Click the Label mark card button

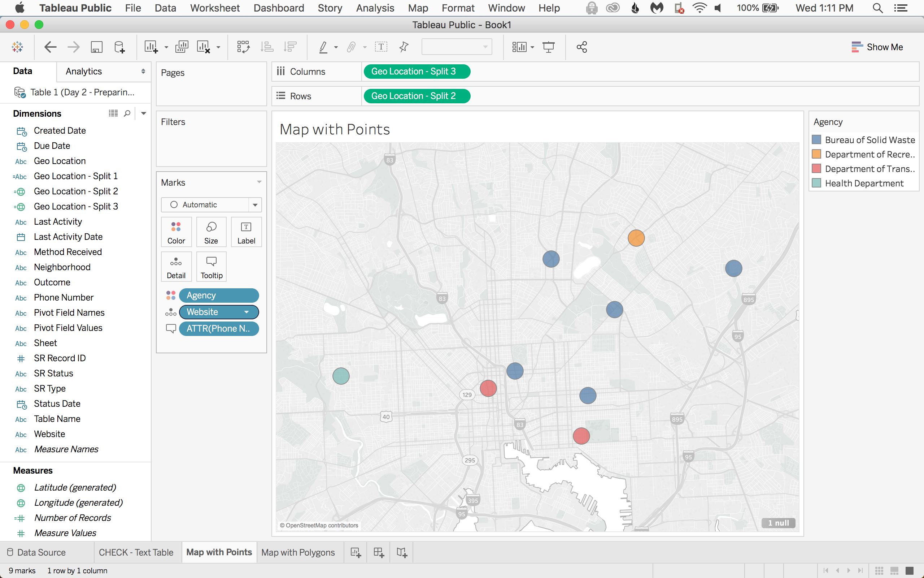(x=246, y=232)
